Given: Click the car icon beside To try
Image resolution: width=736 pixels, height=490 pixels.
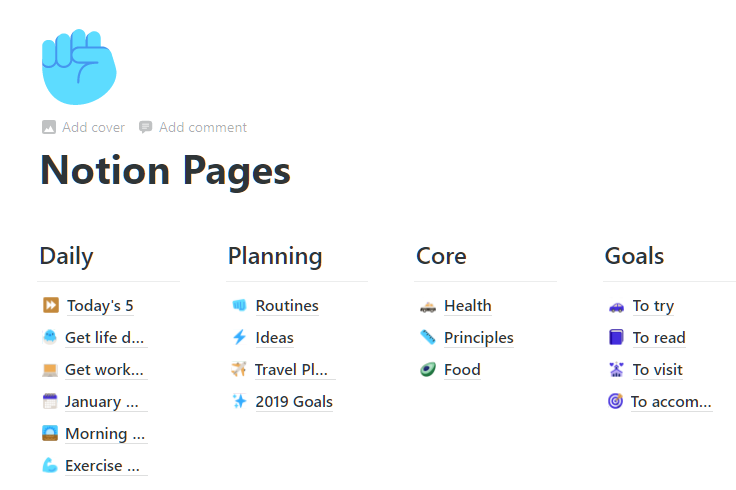Looking at the screenshot, I should (x=616, y=307).
